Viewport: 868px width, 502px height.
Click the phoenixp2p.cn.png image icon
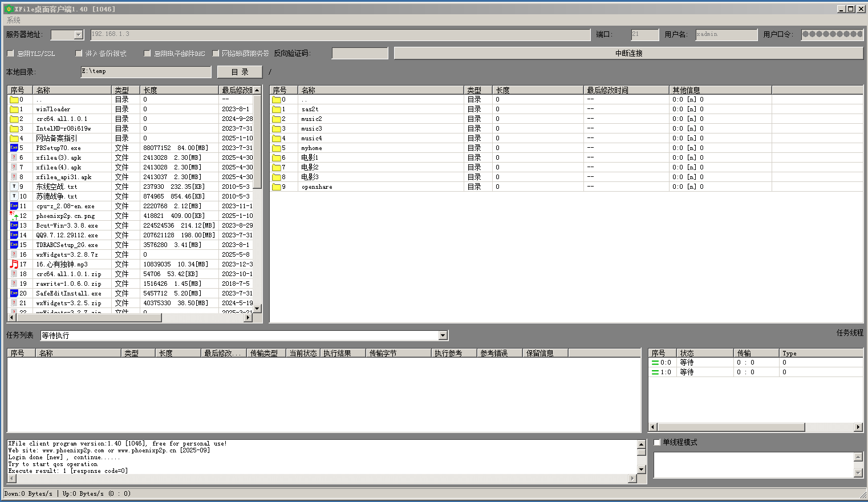pos(14,216)
